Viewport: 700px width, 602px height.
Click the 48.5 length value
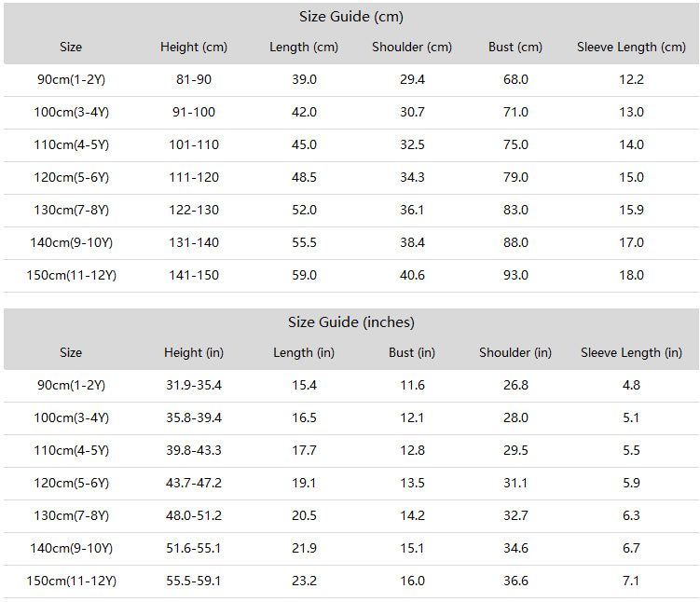pyautogui.click(x=304, y=177)
